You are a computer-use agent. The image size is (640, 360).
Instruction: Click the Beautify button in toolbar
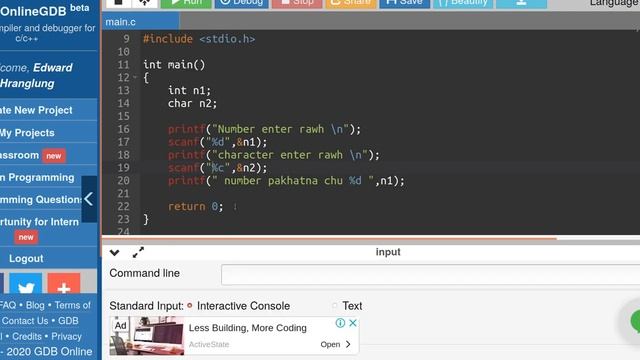(x=463, y=3)
